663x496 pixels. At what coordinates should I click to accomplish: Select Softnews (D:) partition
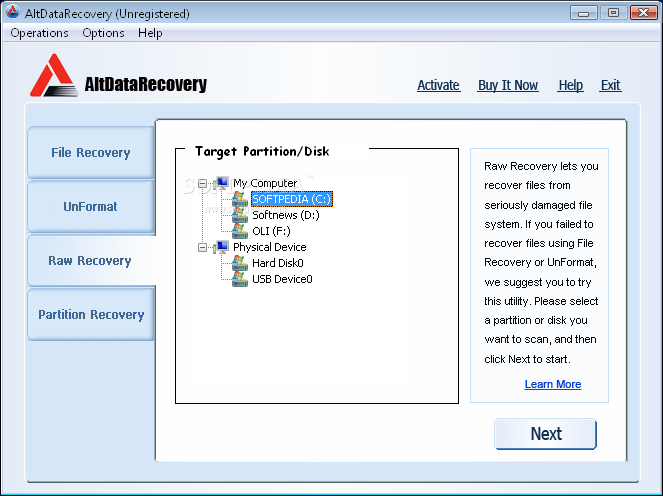pos(286,215)
